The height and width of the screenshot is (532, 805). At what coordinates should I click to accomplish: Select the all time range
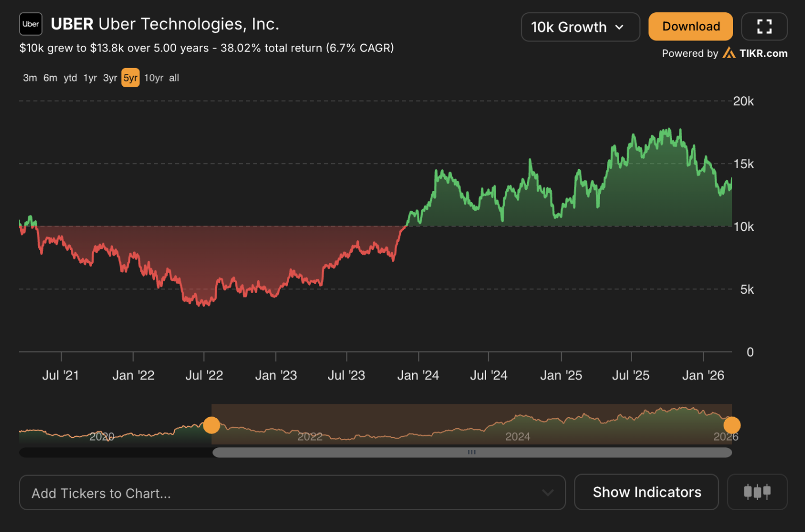pos(174,78)
